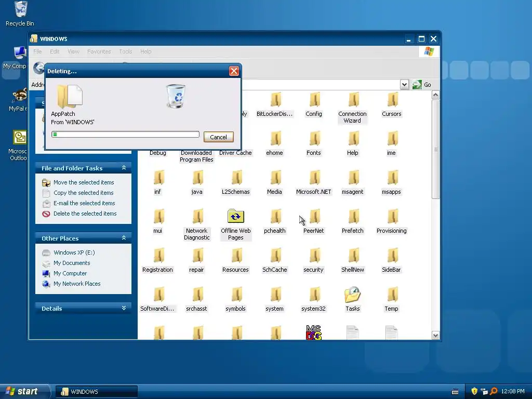
Task: Open the BitLockerDis... folder
Action: [x=274, y=104]
